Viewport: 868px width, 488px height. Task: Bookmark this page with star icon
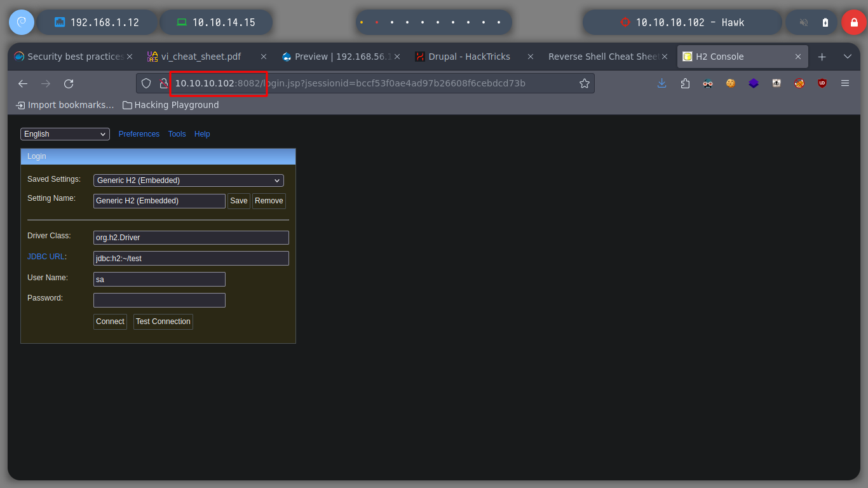pos(584,83)
